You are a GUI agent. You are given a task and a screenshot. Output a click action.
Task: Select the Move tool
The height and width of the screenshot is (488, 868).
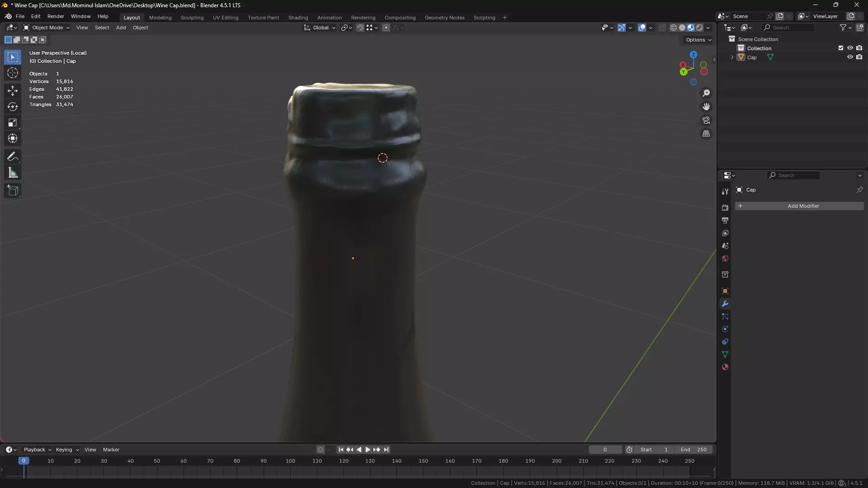(x=13, y=90)
